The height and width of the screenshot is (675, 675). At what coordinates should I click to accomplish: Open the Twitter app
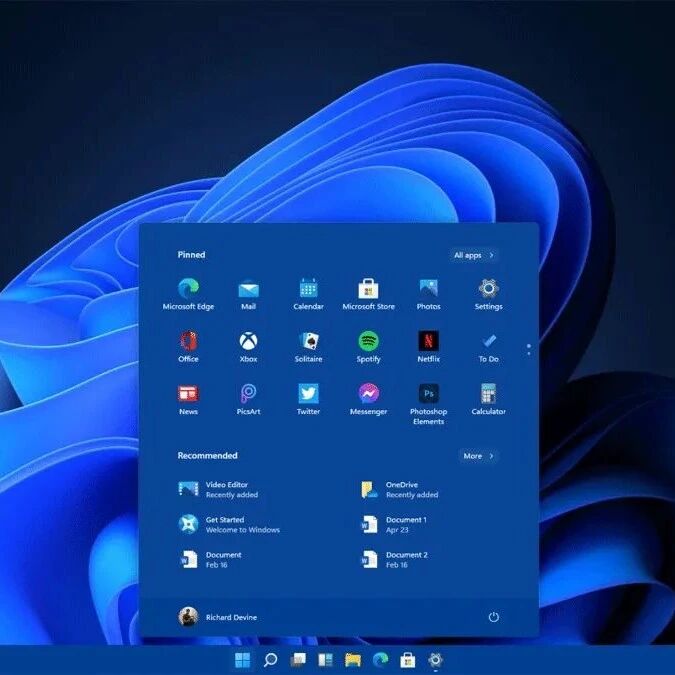pyautogui.click(x=308, y=399)
